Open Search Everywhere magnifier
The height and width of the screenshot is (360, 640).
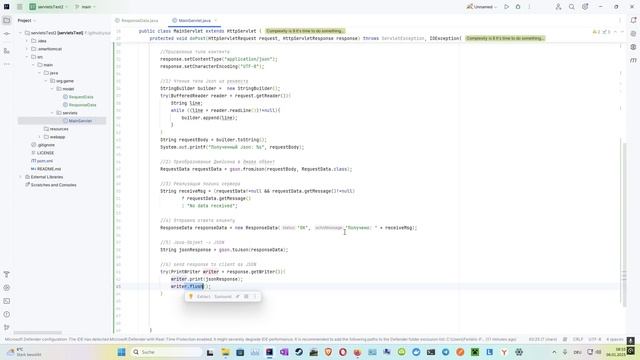572,7
